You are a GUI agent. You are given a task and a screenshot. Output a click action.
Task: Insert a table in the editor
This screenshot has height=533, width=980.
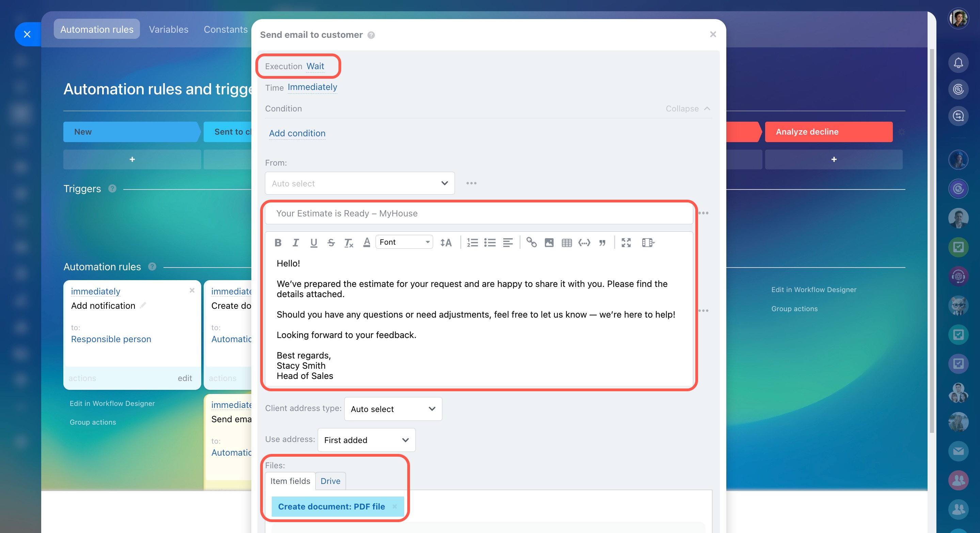tap(567, 243)
